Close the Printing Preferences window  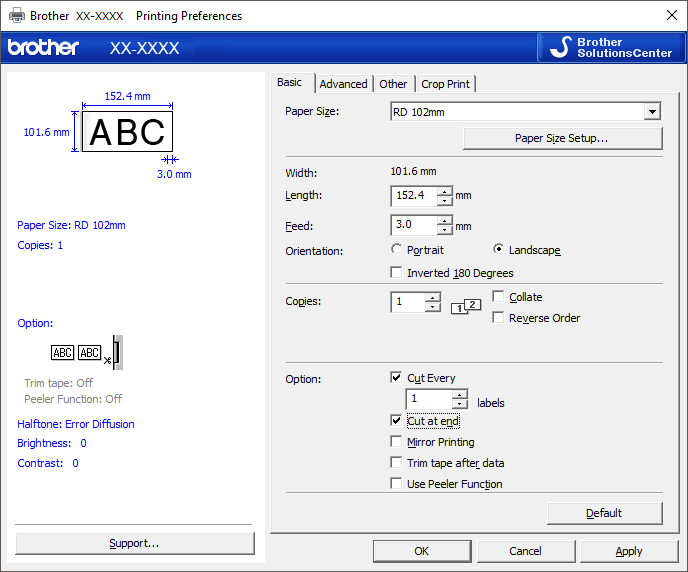click(671, 15)
